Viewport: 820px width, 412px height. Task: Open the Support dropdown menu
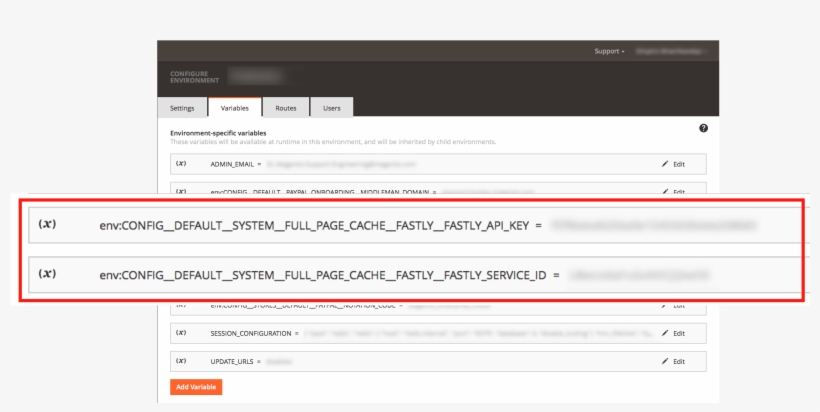tap(609, 51)
